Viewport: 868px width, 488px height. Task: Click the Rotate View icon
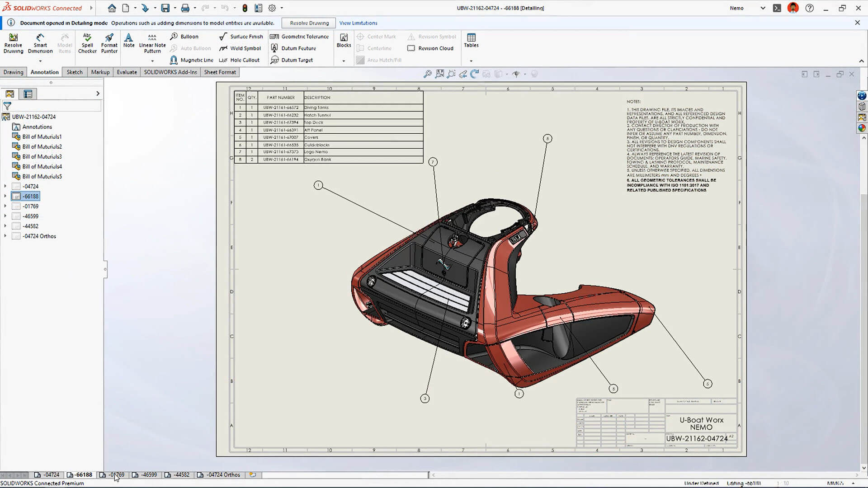click(474, 74)
